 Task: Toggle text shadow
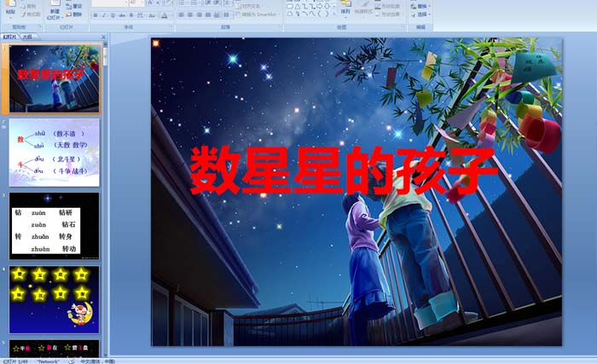point(131,15)
